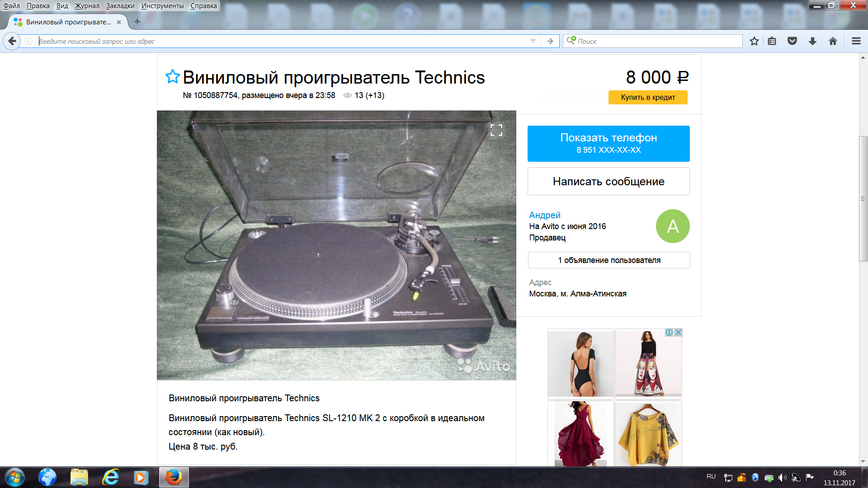Open the Firefox hamburger menu

click(x=856, y=41)
